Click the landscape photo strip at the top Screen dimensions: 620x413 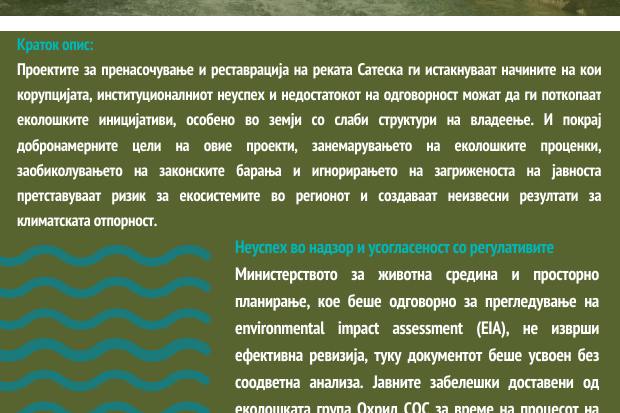coord(310,7)
